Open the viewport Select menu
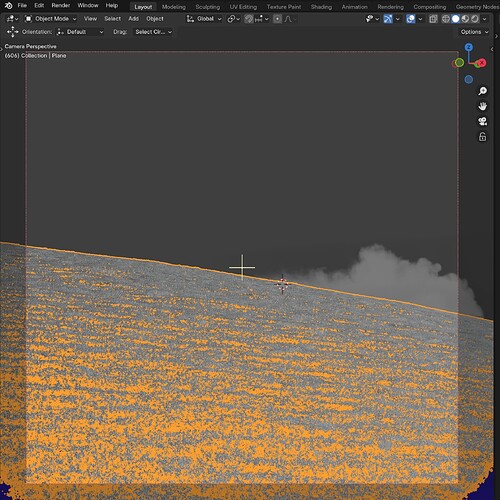This screenshot has height=500, width=500. coord(112,19)
